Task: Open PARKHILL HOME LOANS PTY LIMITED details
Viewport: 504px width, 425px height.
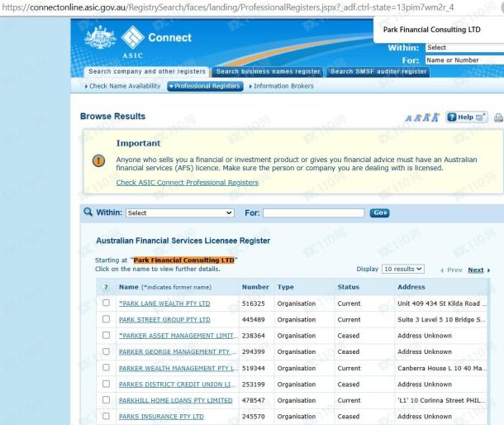Action: click(175, 400)
